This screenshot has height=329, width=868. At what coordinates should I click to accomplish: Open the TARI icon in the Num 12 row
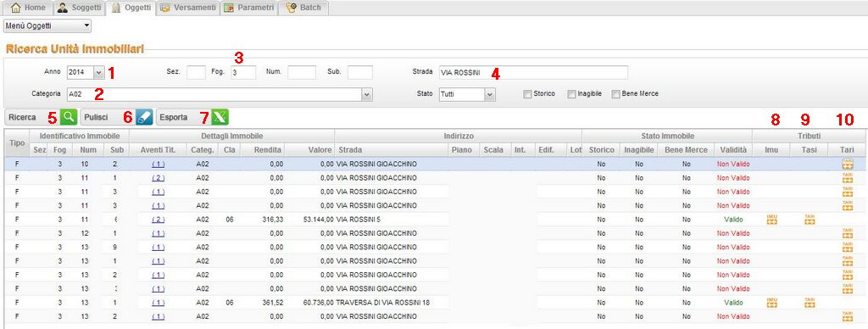coord(848,233)
